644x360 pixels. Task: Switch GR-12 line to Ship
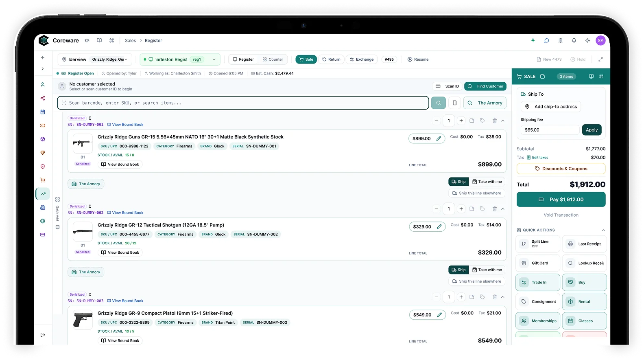point(458,270)
